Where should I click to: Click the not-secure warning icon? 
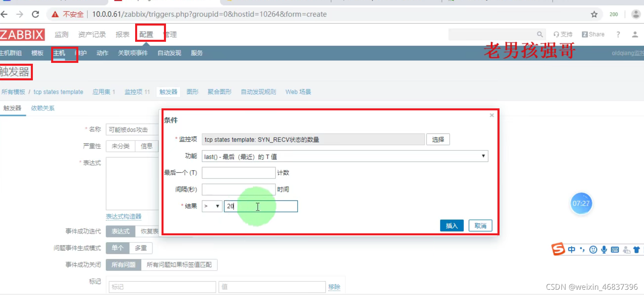pyautogui.click(x=55, y=14)
